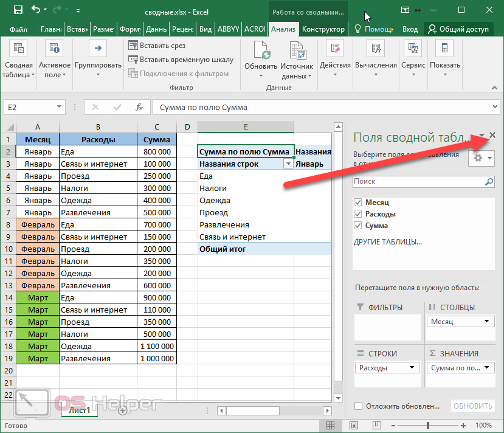The width and height of the screenshot is (504, 433).
Task: Open Месяц dropdown in СТОЛБЦЫ area
Action: [x=487, y=322]
